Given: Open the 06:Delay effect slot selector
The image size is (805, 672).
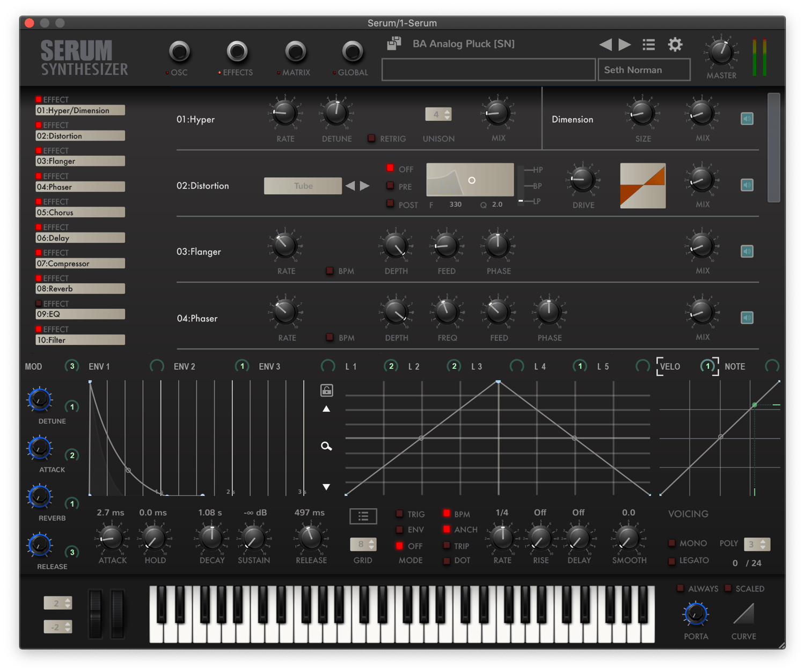Looking at the screenshot, I should [80, 238].
